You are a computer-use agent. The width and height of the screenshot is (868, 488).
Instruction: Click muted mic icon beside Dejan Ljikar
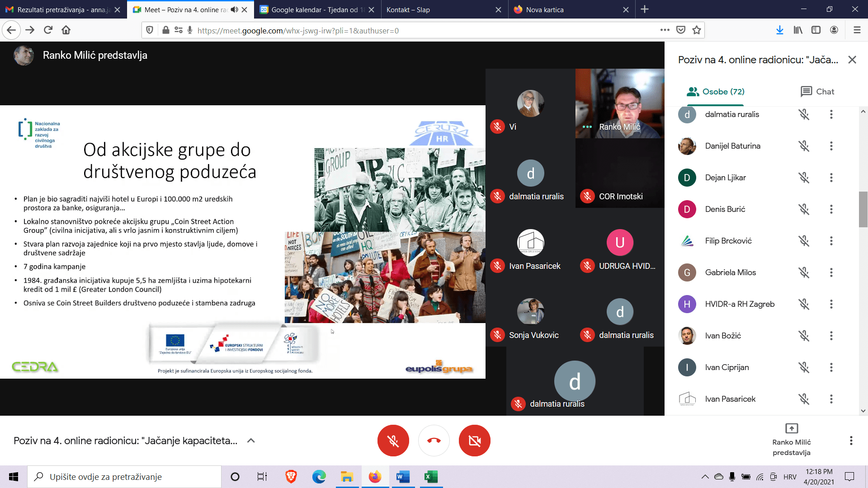coord(803,178)
